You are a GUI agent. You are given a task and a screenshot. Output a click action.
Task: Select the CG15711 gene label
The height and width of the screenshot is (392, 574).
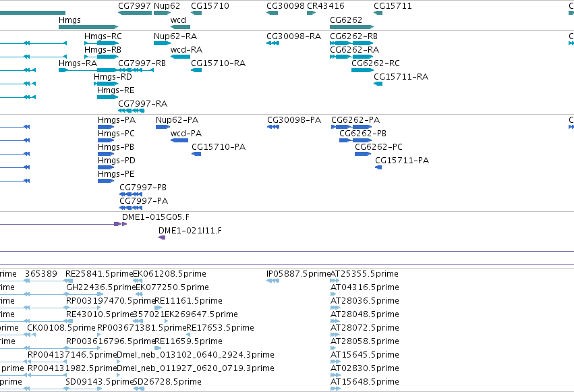click(393, 6)
